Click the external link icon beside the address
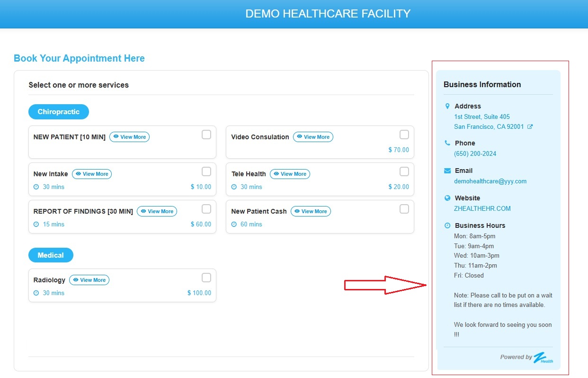 (530, 127)
